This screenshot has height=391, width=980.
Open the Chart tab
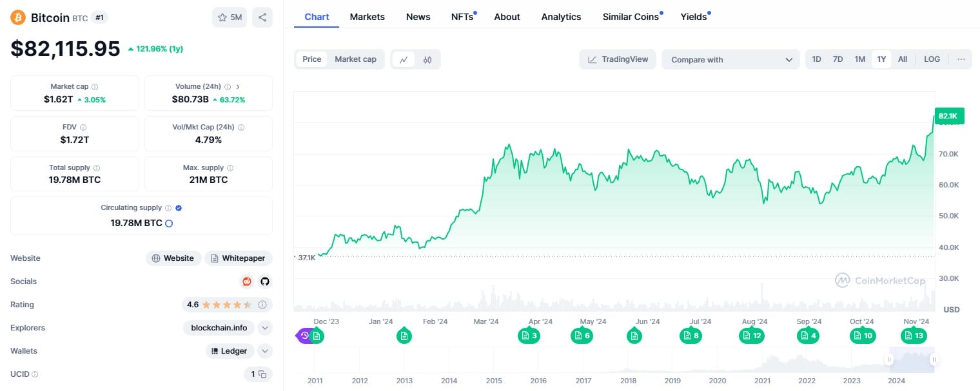pos(317,17)
